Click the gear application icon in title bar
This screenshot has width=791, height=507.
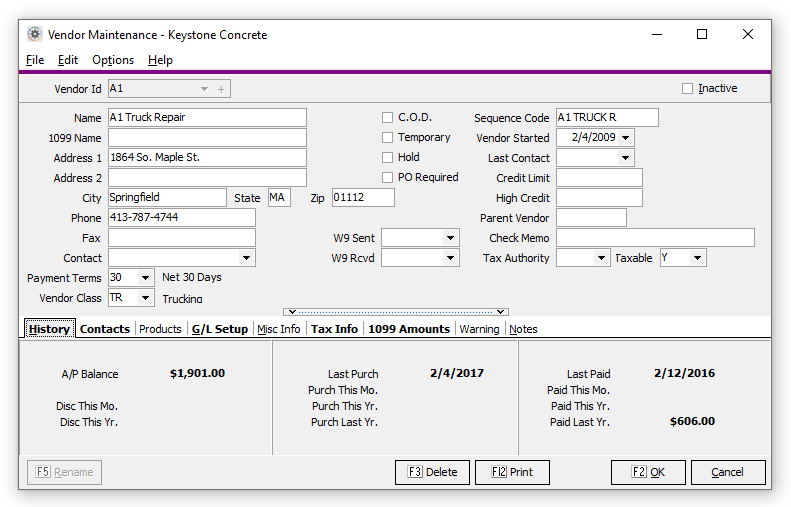coord(34,34)
